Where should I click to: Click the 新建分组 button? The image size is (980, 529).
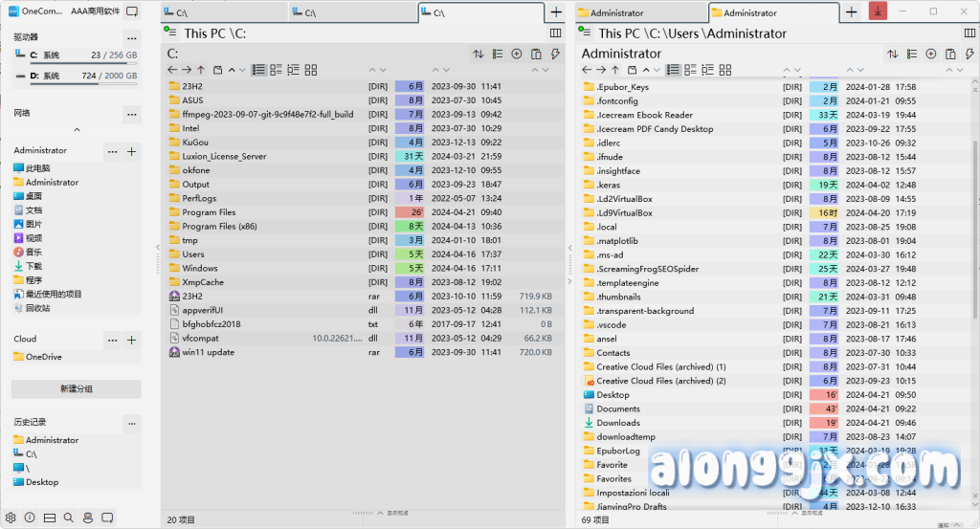77,389
